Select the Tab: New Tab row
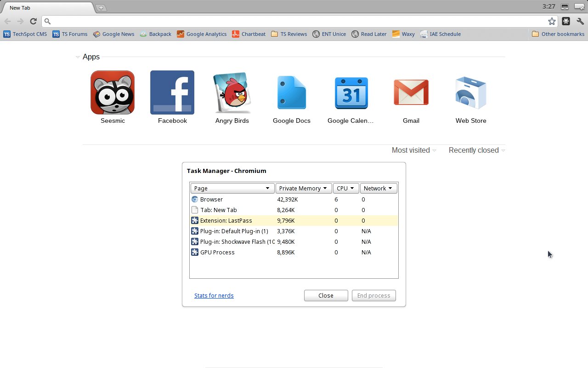Viewport: 588px width, 368px height. click(x=294, y=210)
